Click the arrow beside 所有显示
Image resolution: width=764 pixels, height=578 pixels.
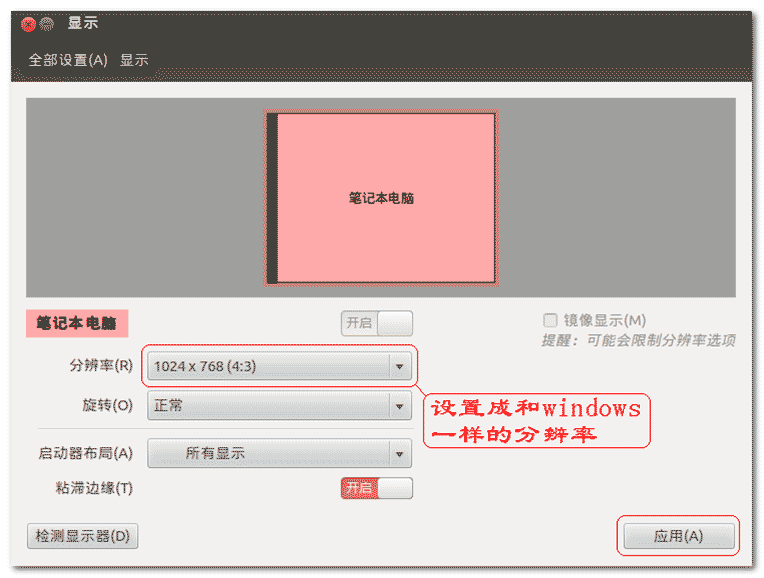400,454
